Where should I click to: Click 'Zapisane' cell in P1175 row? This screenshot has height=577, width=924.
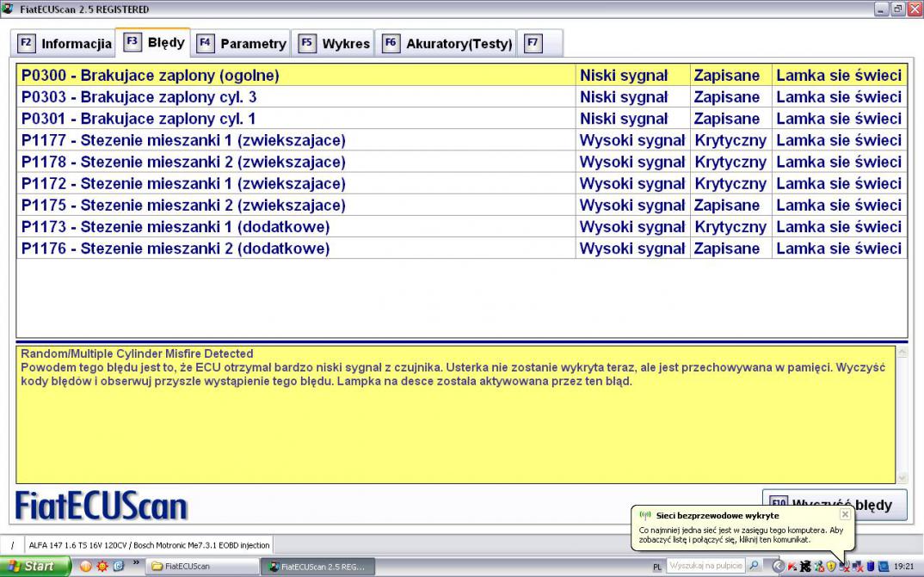pyautogui.click(x=730, y=205)
